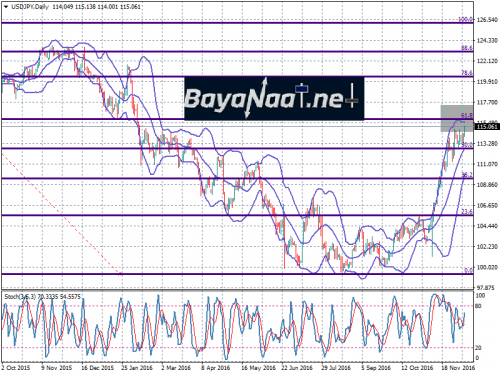Select the 18 Nov 2016 date label
Screen dimensions: 500x375
pyautogui.click(x=458, y=368)
